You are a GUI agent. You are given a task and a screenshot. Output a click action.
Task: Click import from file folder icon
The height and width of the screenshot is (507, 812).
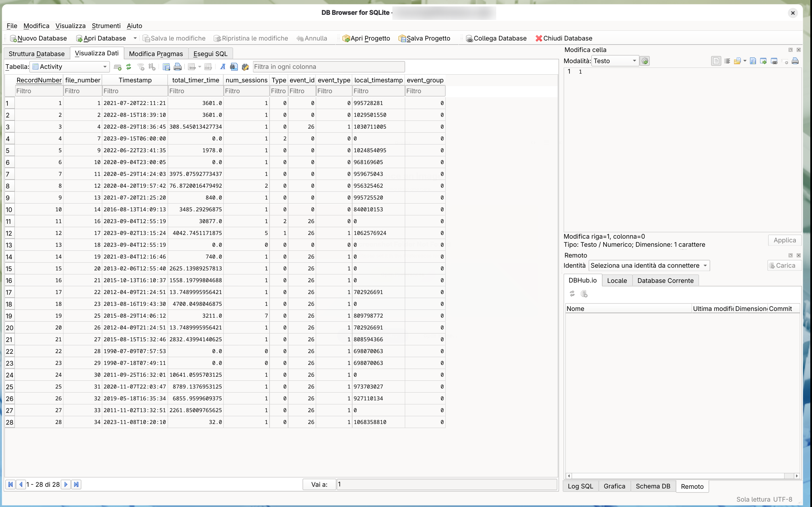click(737, 61)
